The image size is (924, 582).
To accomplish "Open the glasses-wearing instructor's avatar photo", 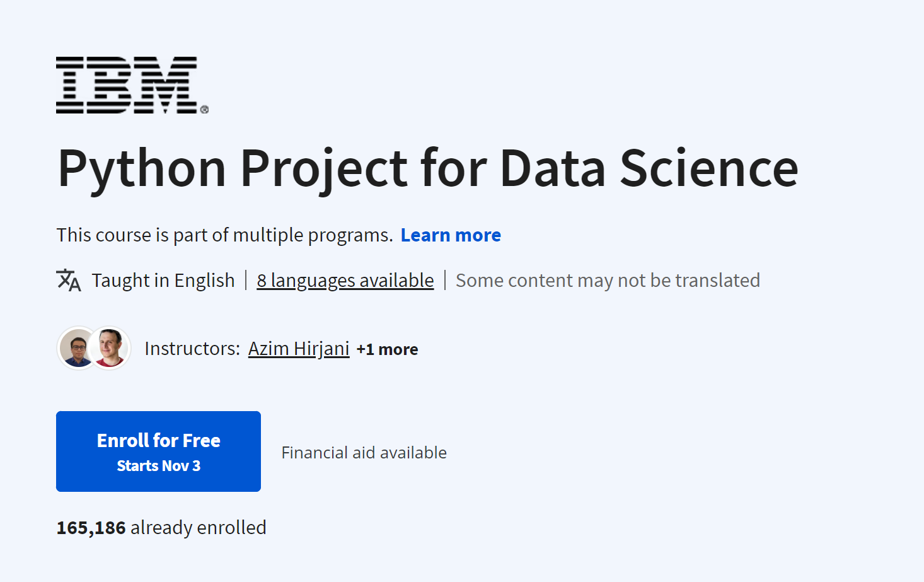I will tap(77, 347).
